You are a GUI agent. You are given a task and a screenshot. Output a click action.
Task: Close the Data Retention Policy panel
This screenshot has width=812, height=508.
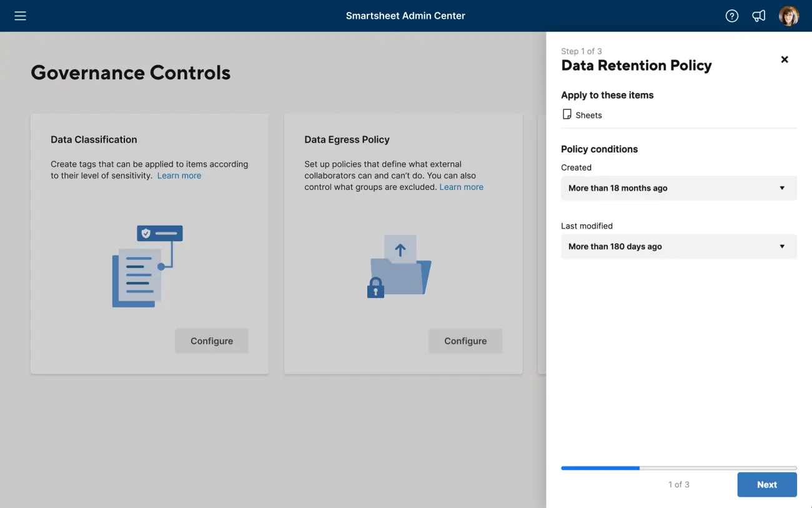(785, 59)
